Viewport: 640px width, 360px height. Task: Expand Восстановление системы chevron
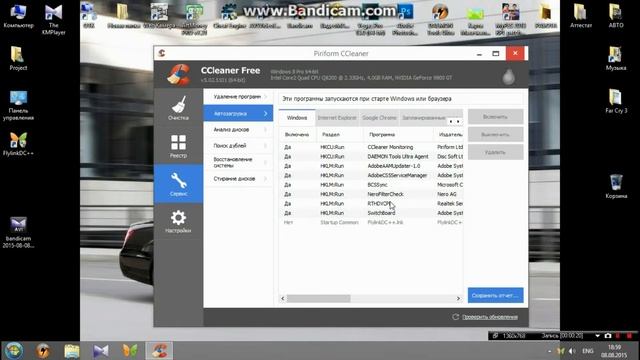pyautogui.click(x=266, y=162)
